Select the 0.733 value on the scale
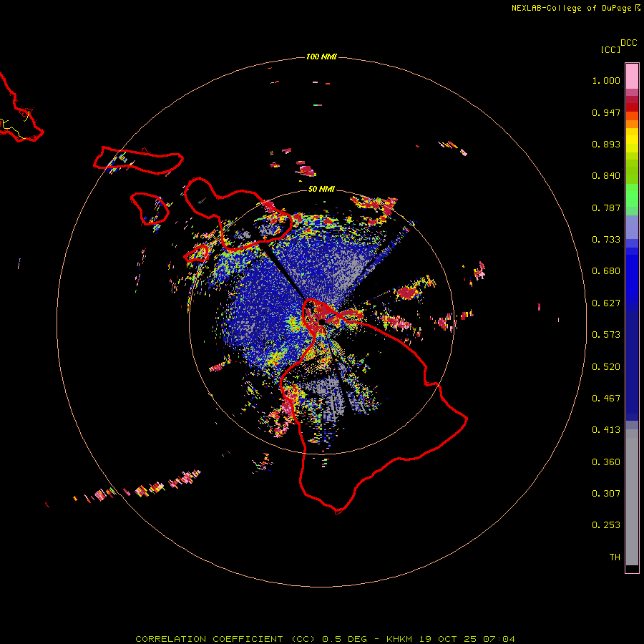This screenshot has height=644, width=644. pos(606,240)
